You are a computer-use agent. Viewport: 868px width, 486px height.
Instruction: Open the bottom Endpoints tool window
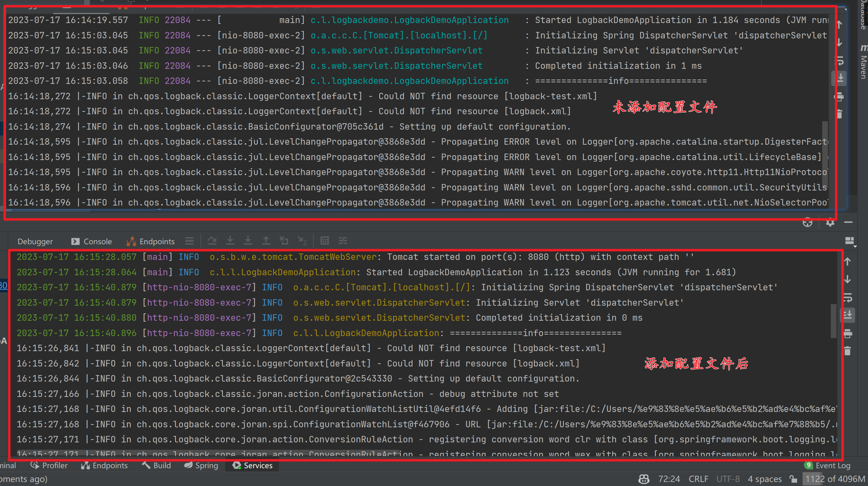pyautogui.click(x=104, y=465)
